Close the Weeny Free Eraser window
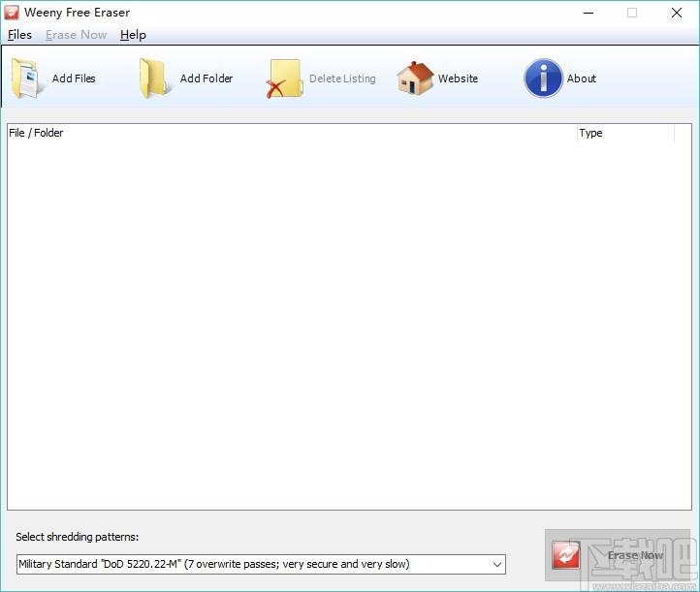700x592 pixels. click(x=677, y=13)
